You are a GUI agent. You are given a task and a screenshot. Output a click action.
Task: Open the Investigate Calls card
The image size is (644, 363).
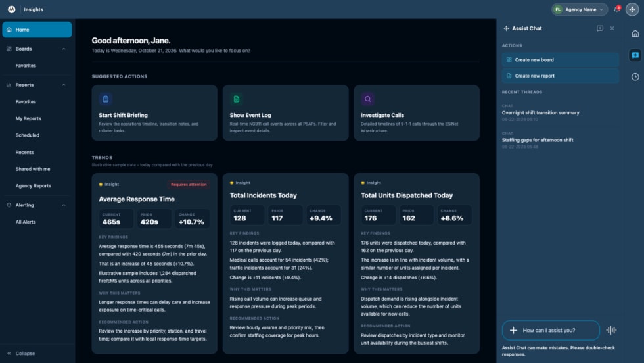(x=417, y=113)
